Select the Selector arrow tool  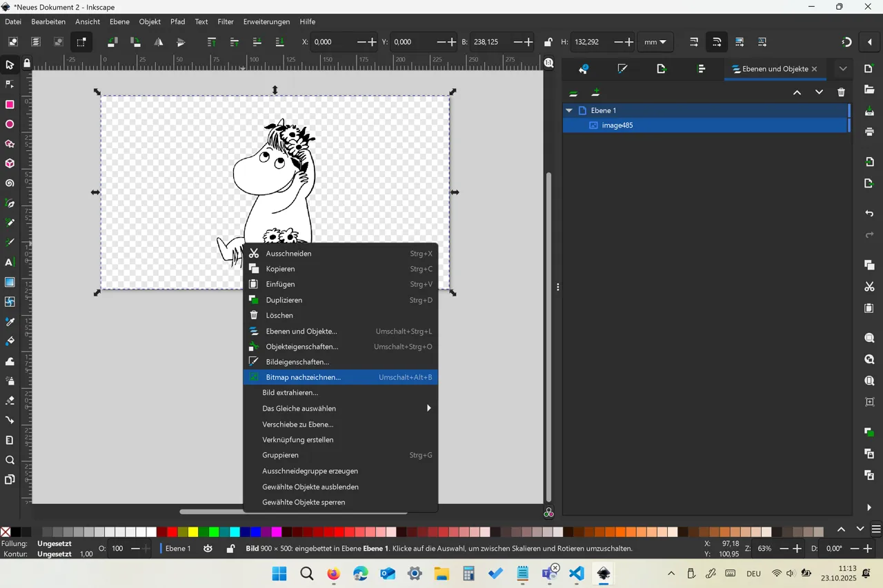[x=10, y=65]
